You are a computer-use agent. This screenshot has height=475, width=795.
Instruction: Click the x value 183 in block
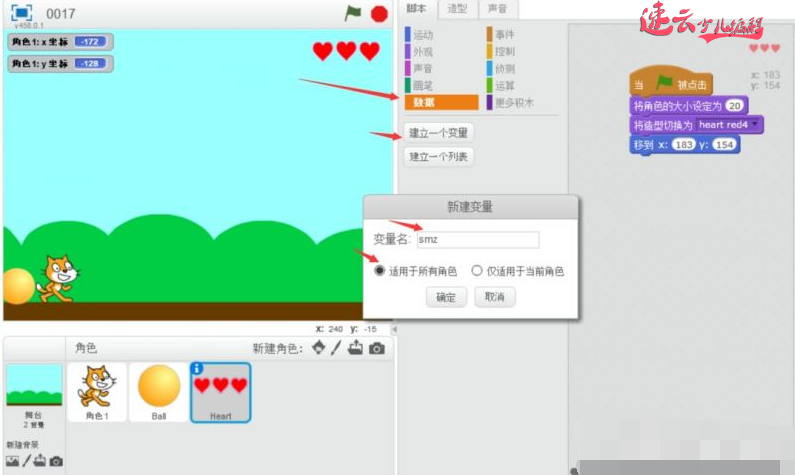(683, 144)
